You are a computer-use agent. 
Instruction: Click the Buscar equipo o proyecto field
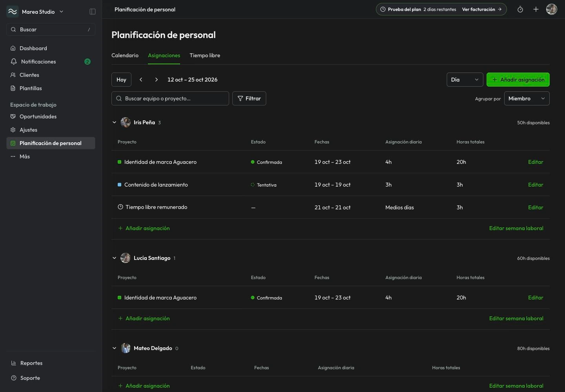(x=170, y=98)
